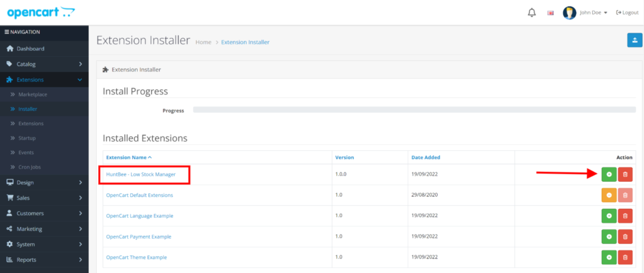Screen dimensions: 644x273
Task: Delete OpenCart Payment Example extension
Action: 625,237
